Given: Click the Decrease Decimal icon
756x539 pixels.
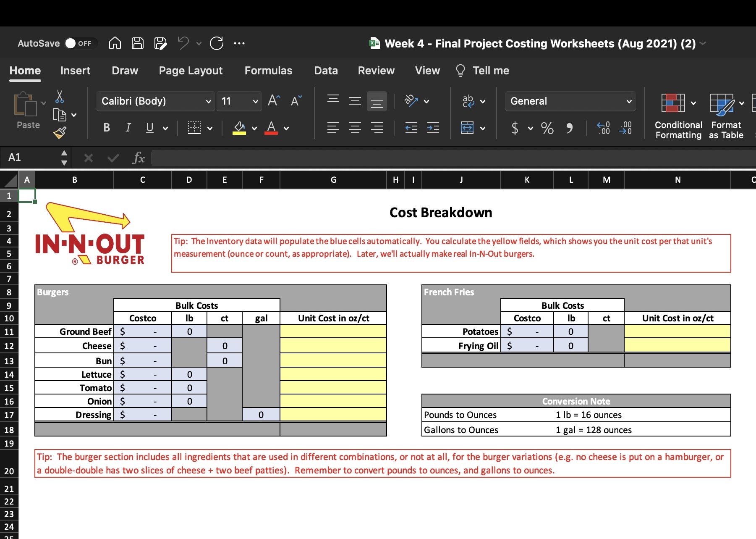Looking at the screenshot, I should tap(625, 128).
